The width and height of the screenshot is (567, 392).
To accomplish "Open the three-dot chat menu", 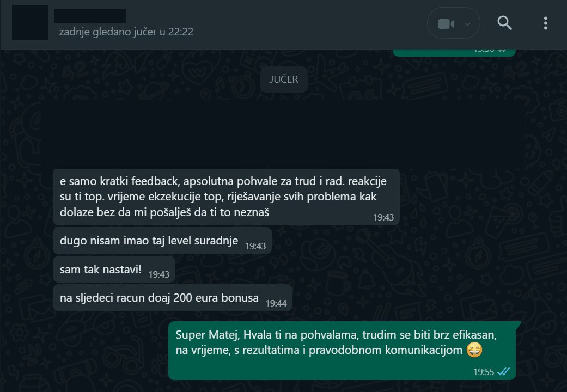I will click(x=545, y=23).
